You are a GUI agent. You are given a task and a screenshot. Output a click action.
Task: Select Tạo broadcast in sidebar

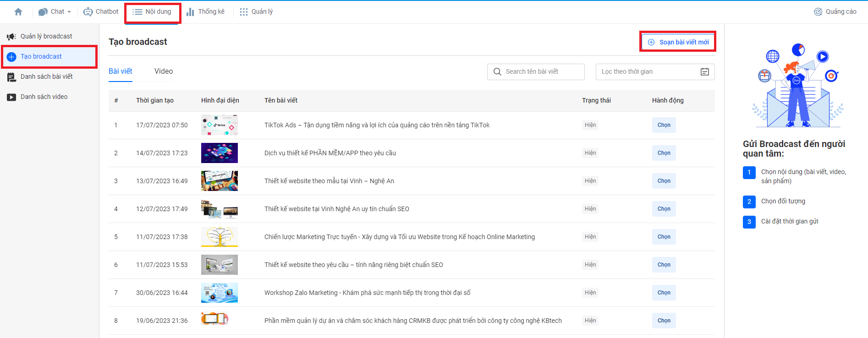41,56
